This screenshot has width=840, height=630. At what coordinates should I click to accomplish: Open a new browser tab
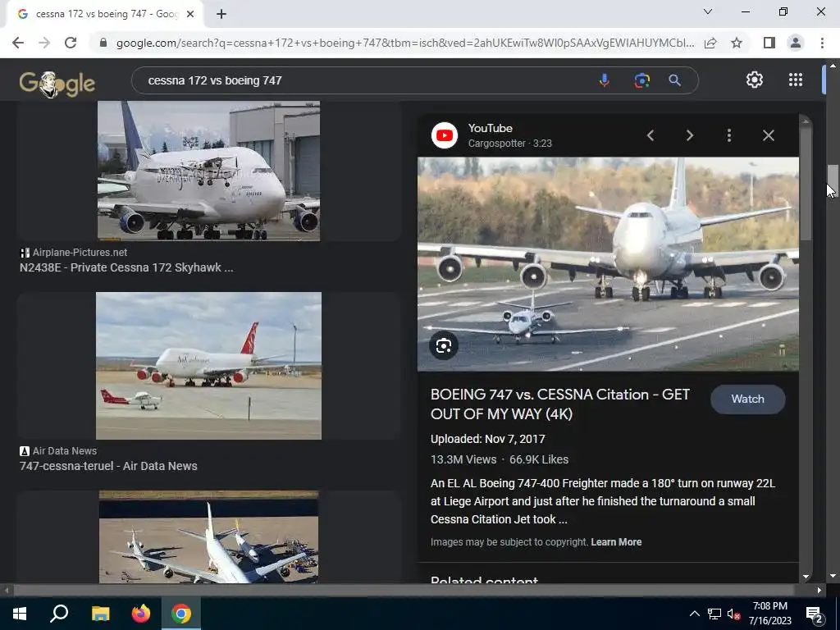point(221,15)
